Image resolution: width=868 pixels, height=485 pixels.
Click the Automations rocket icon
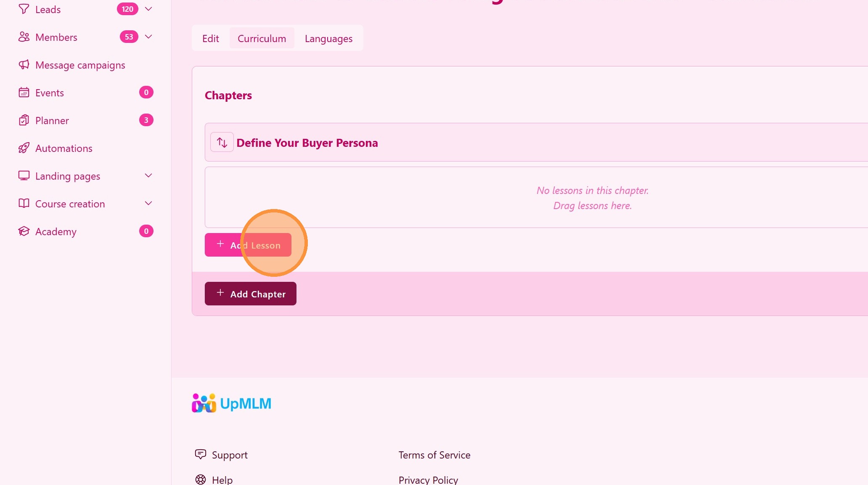(24, 148)
